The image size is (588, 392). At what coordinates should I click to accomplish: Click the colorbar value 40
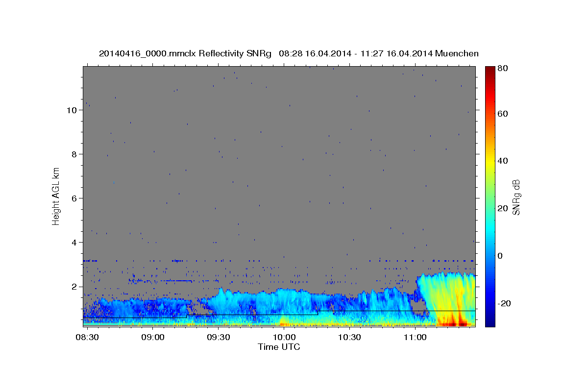click(x=504, y=161)
